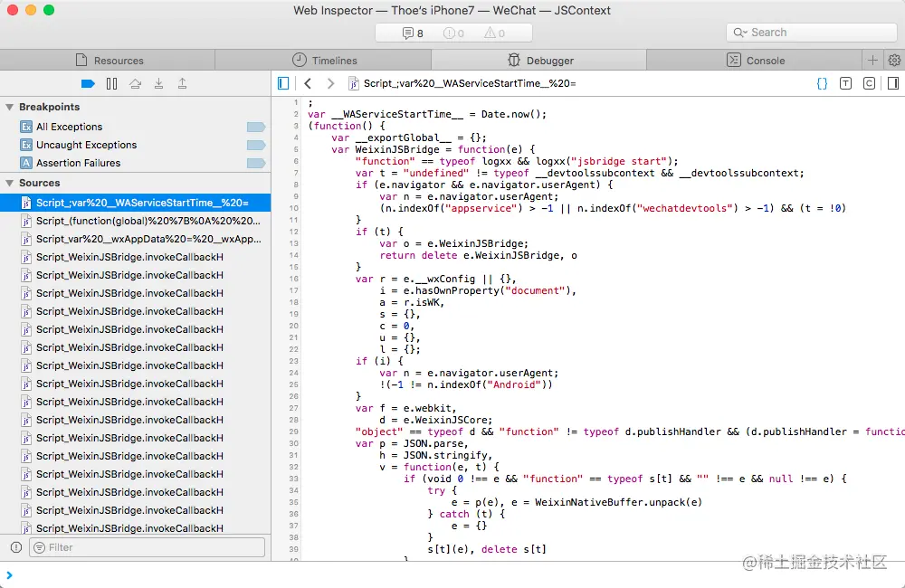Switch to the Timelines tab
Viewport: 905px width, 588px height.
coord(324,61)
